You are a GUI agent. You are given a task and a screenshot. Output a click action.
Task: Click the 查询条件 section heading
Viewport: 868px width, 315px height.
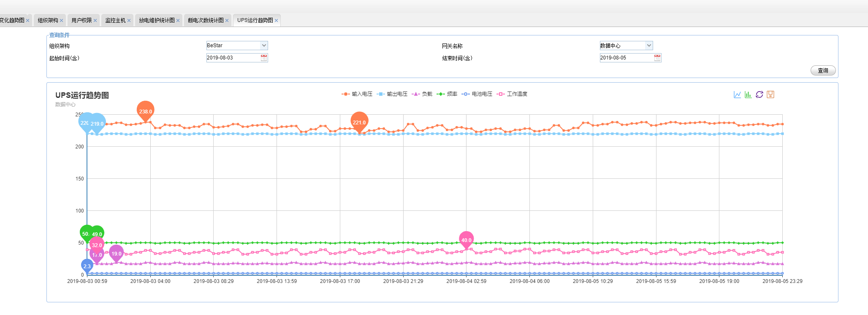59,35
